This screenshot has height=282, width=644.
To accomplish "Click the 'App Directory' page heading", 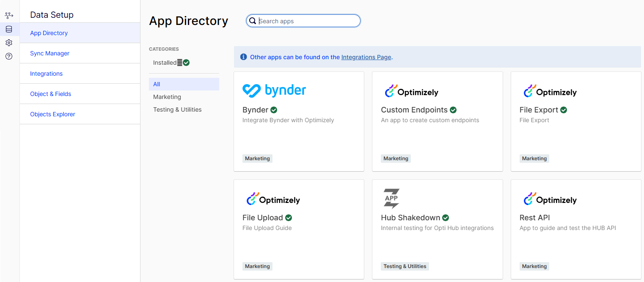I will 189,21.
